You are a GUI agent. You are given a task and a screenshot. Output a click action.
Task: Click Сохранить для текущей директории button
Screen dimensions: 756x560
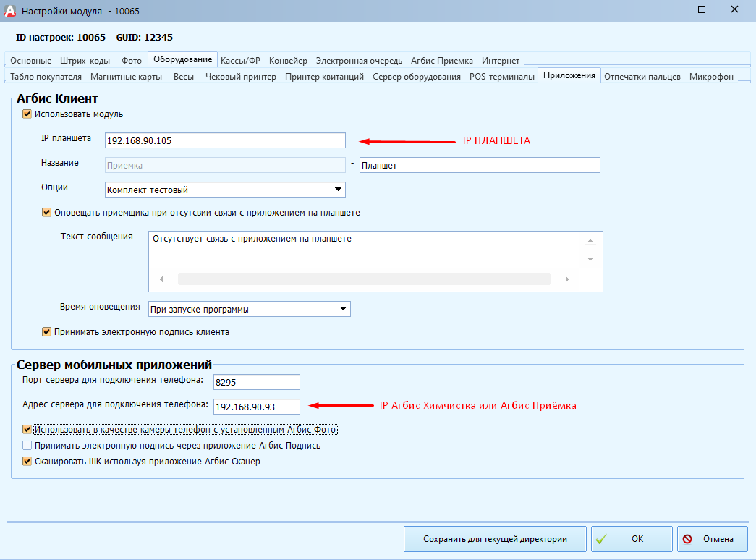click(495, 539)
